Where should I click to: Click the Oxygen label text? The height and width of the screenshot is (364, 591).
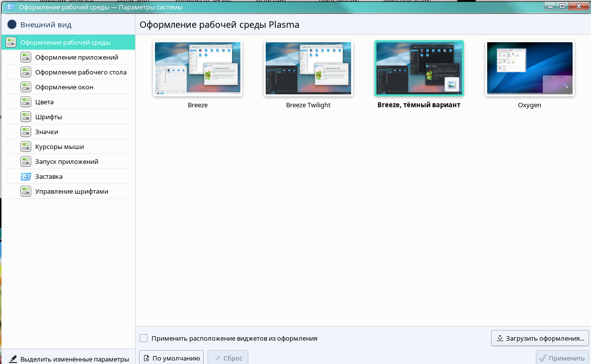529,105
